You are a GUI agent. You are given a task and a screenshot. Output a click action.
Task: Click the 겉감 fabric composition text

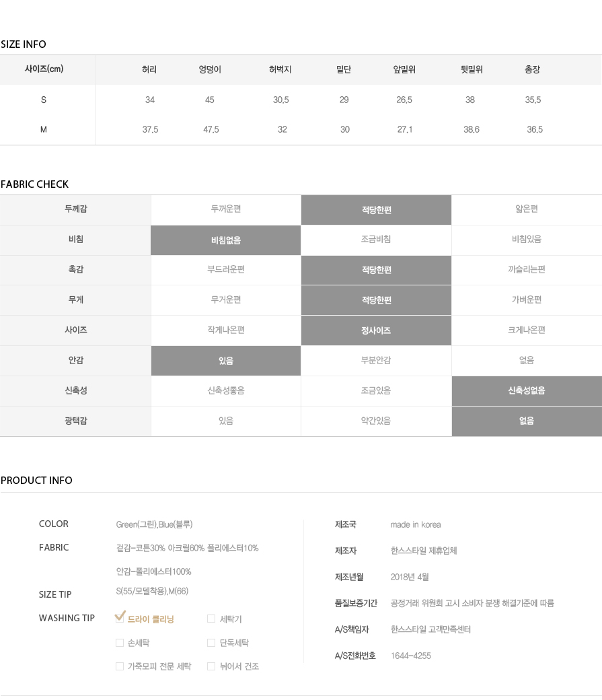(x=188, y=548)
